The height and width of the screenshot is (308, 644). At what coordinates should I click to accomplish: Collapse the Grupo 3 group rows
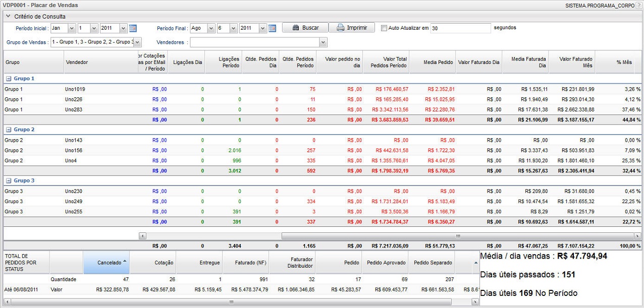(x=8, y=180)
